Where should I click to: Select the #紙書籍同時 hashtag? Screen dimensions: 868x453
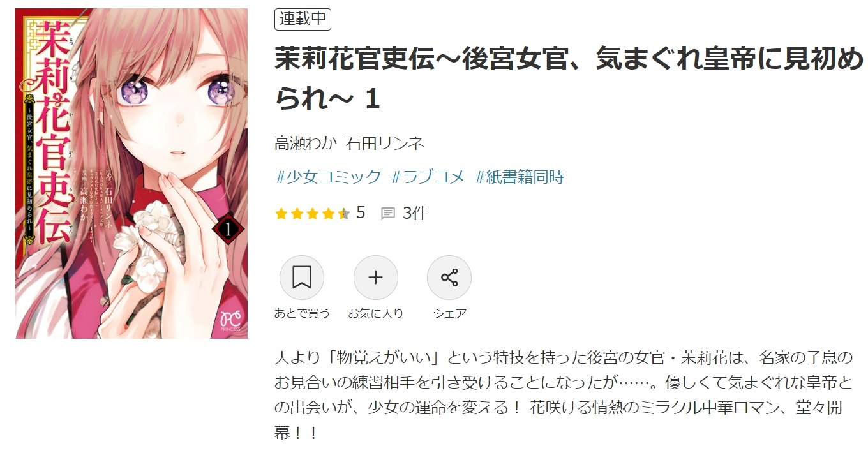coord(520,177)
